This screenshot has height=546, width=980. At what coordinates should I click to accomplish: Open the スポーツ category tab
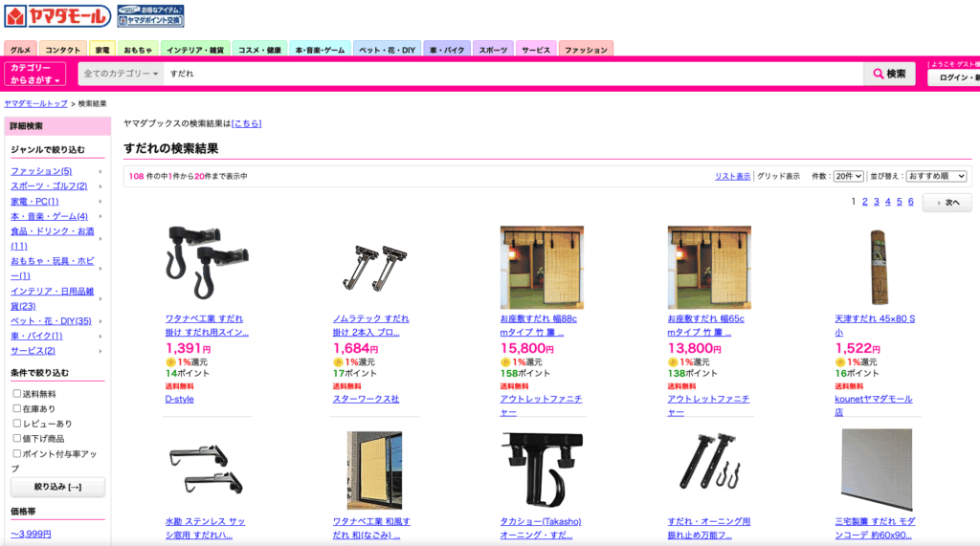[493, 50]
